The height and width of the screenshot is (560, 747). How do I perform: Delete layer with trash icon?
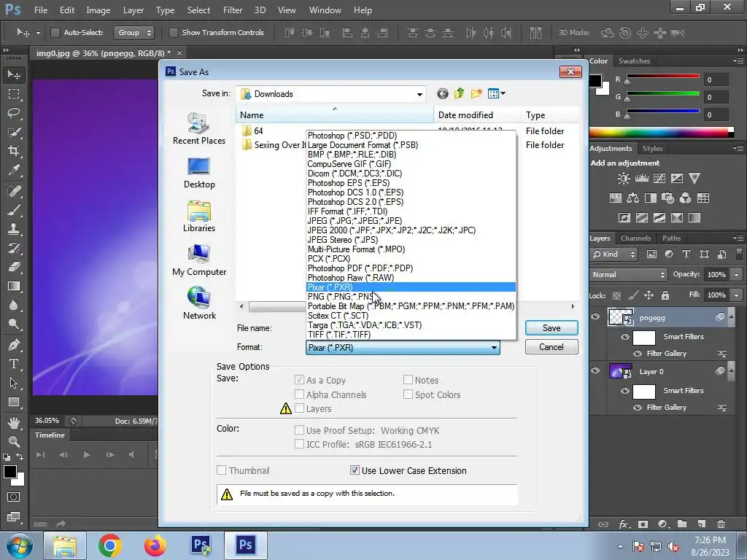(x=721, y=524)
